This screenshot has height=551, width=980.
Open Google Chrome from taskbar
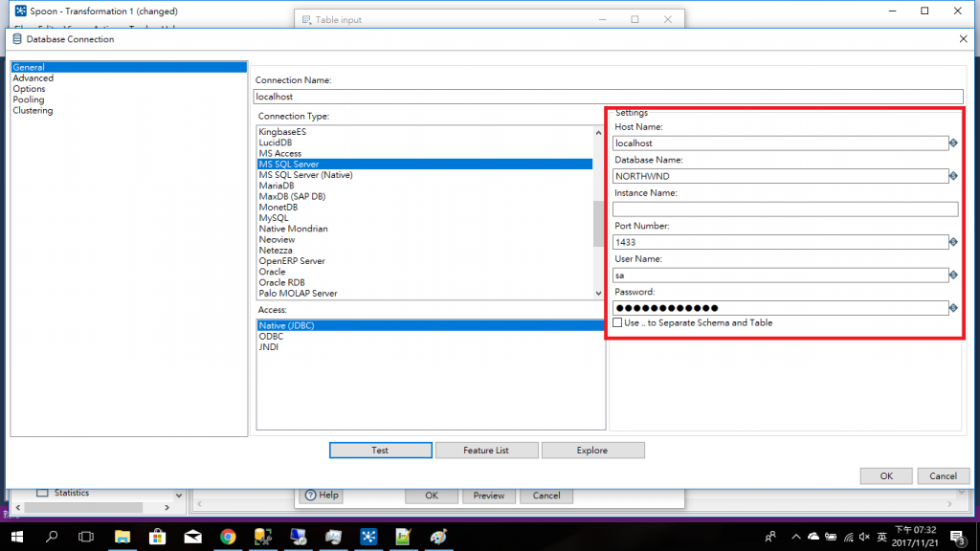pos(228,537)
